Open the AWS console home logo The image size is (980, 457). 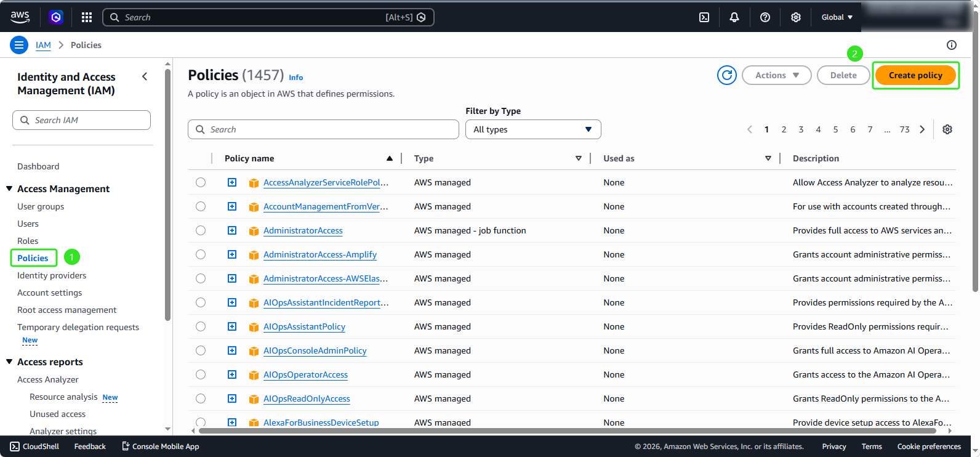coord(20,17)
